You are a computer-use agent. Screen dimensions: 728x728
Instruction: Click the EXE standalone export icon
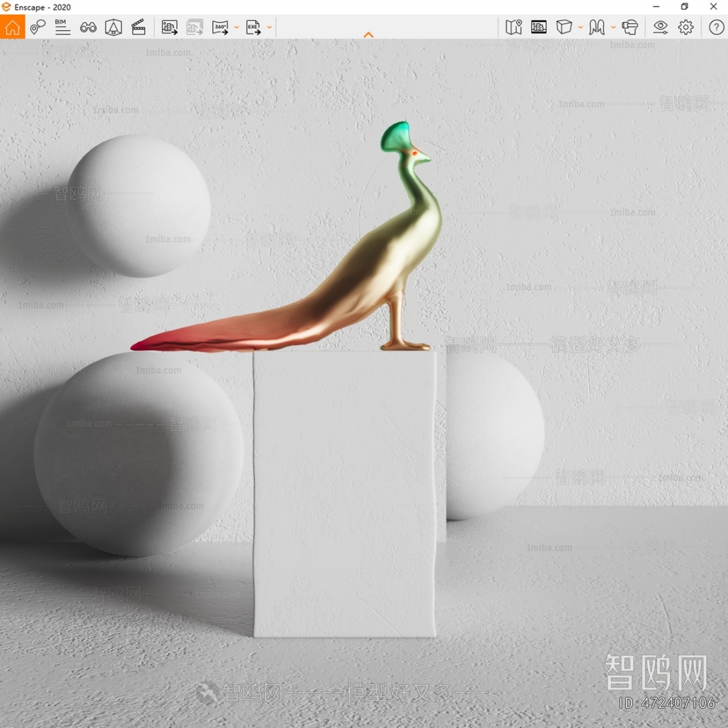(253, 27)
